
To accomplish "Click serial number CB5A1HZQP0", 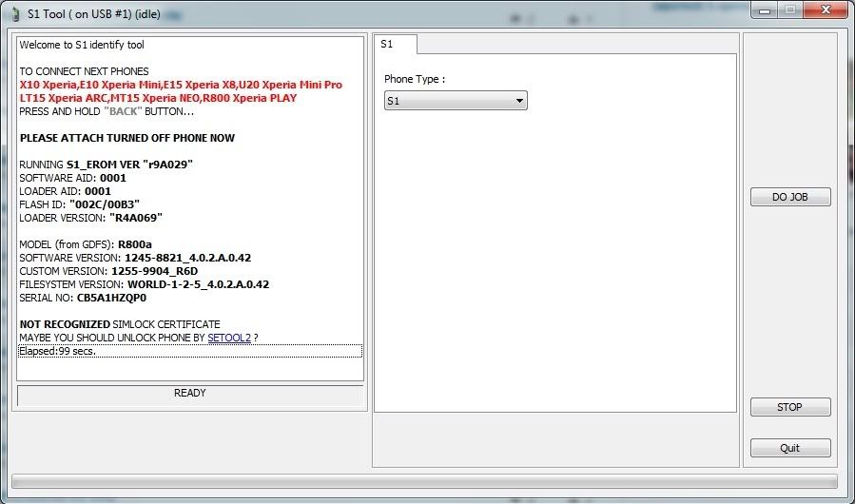I will pyautogui.click(x=112, y=298).
